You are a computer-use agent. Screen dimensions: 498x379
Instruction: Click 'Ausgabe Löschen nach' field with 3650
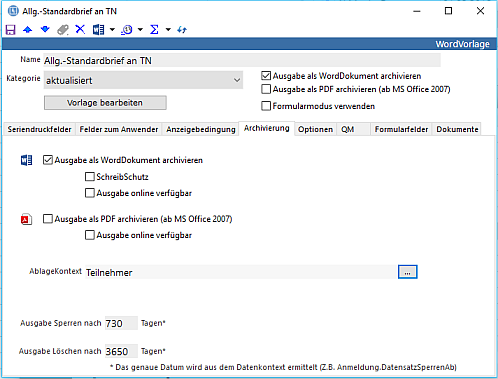click(x=121, y=351)
